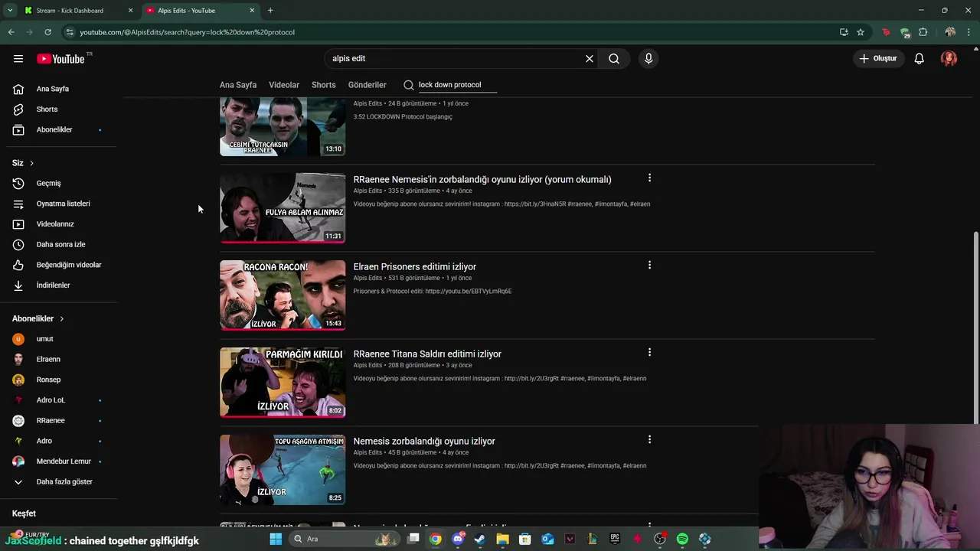Viewport: 980px width, 551px height.
Task: Start voice search with the microphone
Action: click(648, 58)
